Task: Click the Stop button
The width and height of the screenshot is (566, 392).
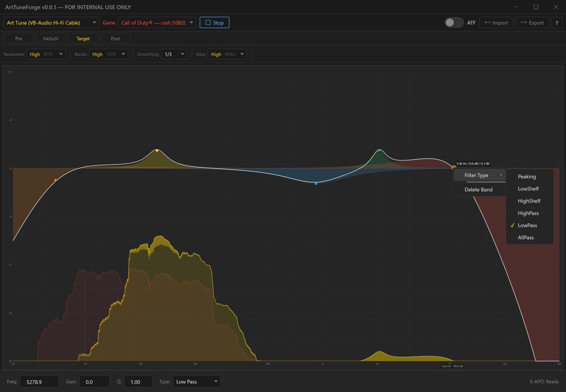Action: coord(215,23)
